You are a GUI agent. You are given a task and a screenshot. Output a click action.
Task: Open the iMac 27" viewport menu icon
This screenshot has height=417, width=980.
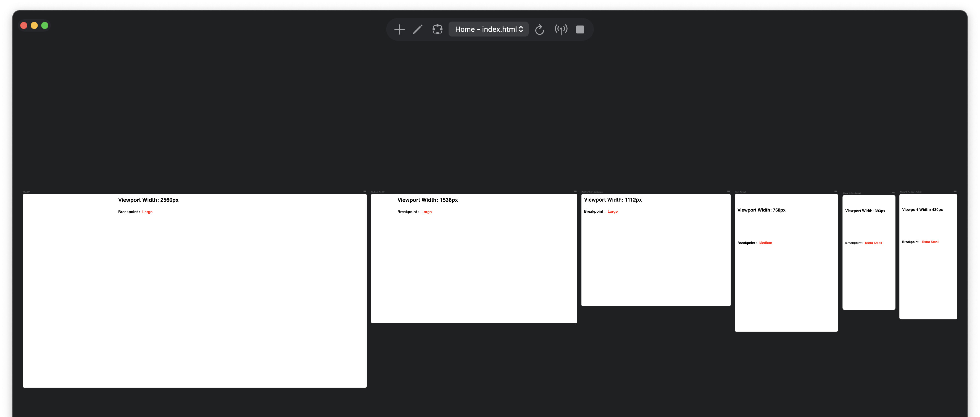(x=364, y=192)
